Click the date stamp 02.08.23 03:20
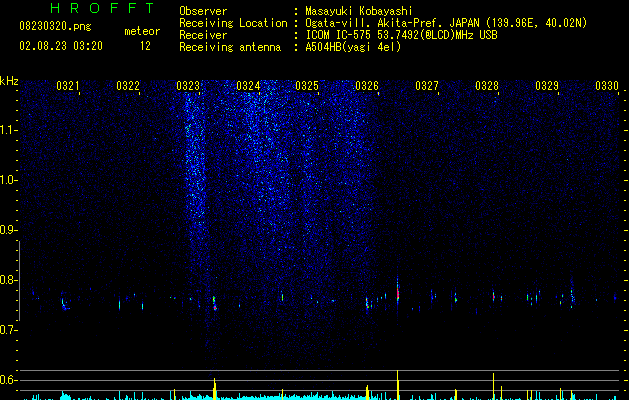629x400 pixels. [x=61, y=46]
